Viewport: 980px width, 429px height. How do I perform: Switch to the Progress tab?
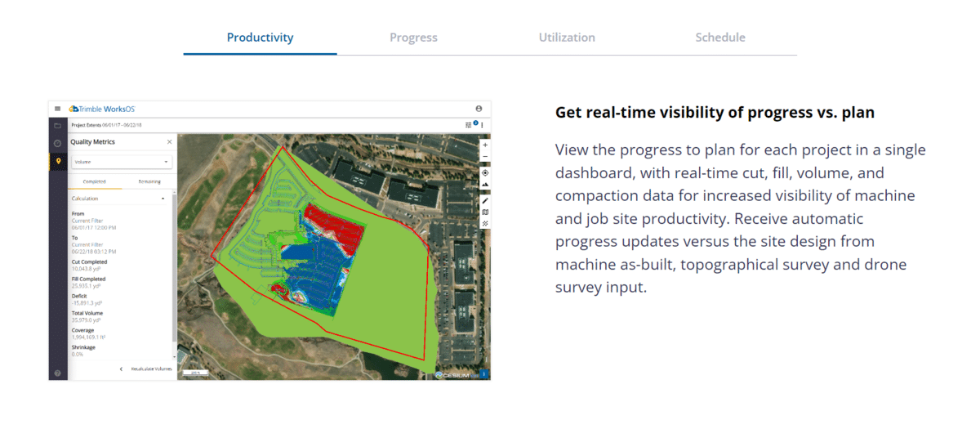click(413, 38)
